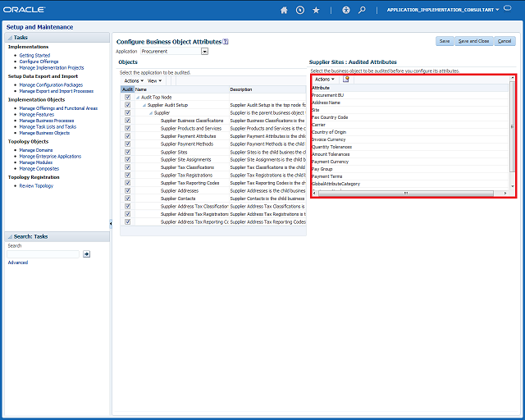The image size is (525, 420).
Task: Uncheck audit for Supplier Products and Services
Action: 128,128
